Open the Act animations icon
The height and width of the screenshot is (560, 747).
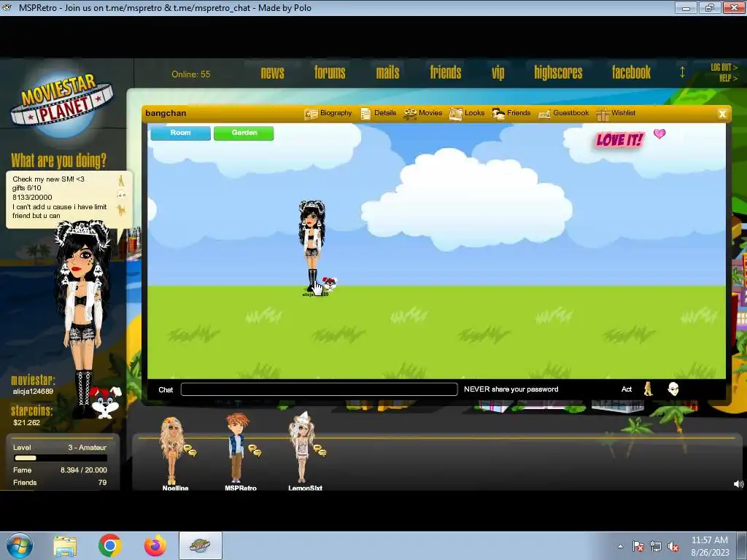click(648, 389)
